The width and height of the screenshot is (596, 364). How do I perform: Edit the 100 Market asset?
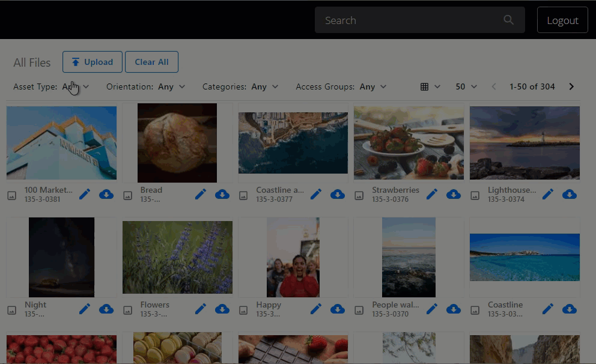tap(85, 195)
